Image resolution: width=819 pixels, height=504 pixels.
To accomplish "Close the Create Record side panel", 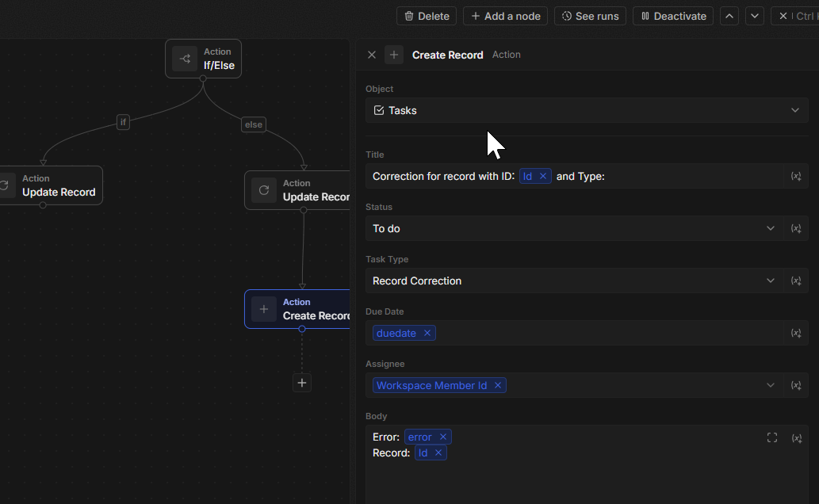I will pos(372,55).
